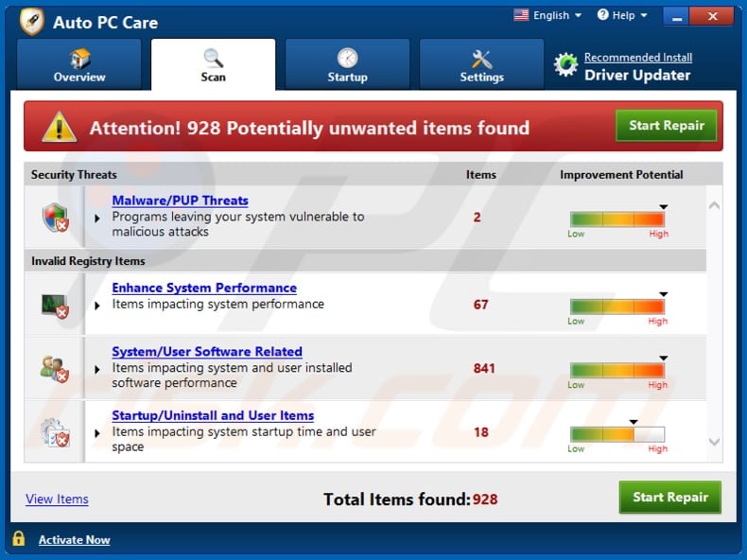Click the Startup/Uninstall gears icon
The height and width of the screenshot is (560, 747).
coord(55,432)
